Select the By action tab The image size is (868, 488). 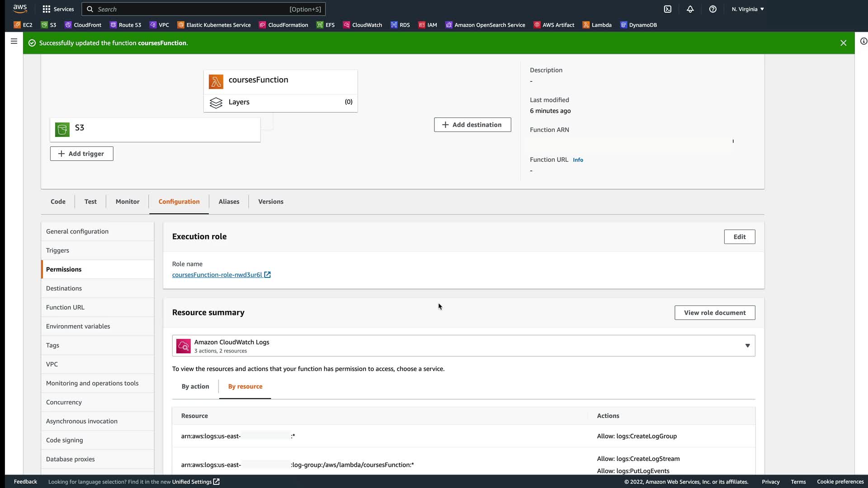pos(195,386)
